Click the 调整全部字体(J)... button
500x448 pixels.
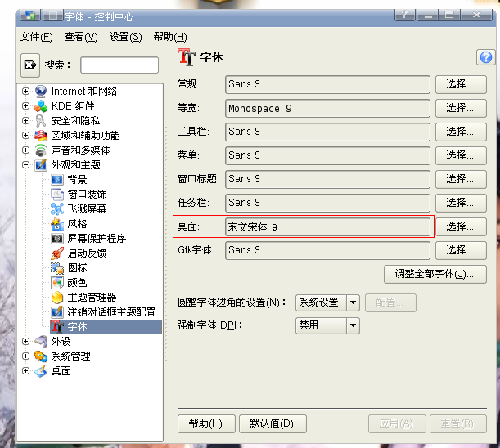click(x=435, y=274)
